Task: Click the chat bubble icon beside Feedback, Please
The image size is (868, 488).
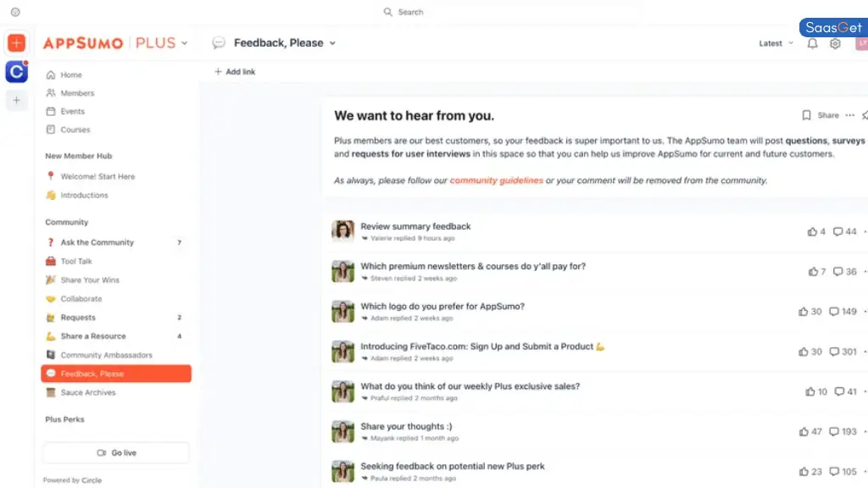Action: 219,43
